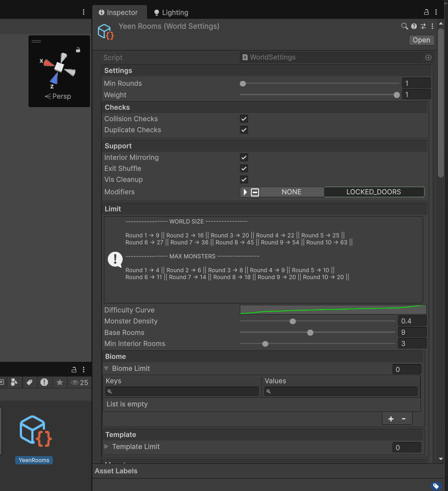Click the asset labels tag icon
Screen dimensions: 448x491
tap(435, 486)
